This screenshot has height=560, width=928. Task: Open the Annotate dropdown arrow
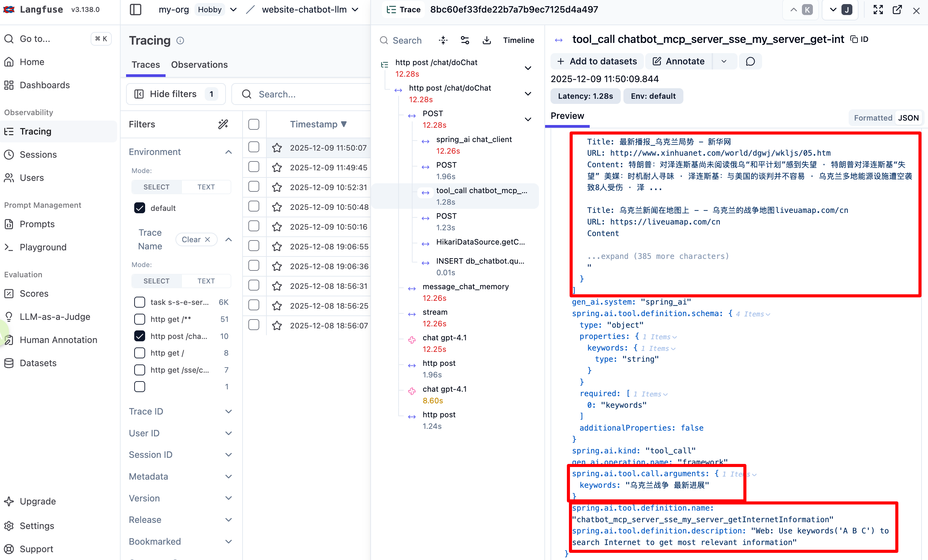(x=724, y=61)
